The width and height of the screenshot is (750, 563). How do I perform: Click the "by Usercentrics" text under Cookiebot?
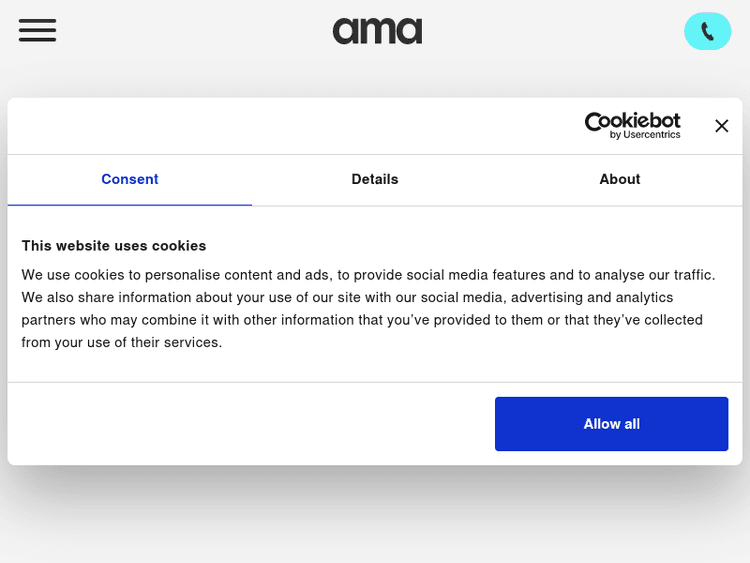(645, 135)
